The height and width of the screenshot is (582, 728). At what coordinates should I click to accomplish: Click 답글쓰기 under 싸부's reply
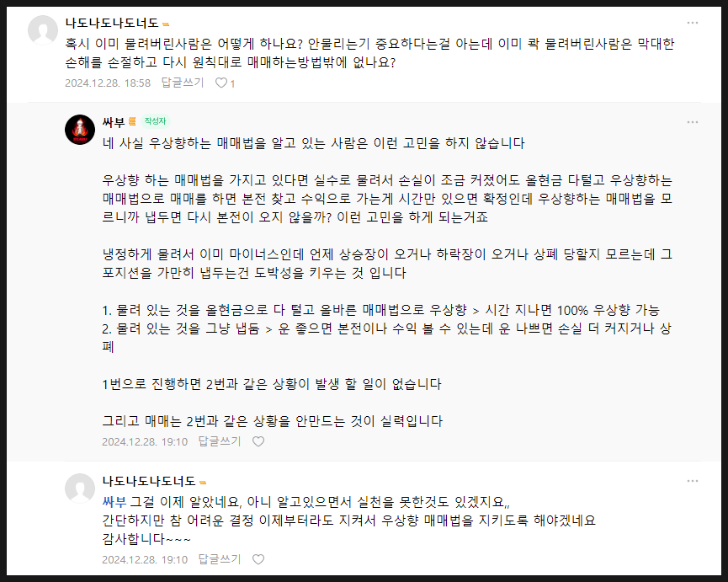pos(220,441)
